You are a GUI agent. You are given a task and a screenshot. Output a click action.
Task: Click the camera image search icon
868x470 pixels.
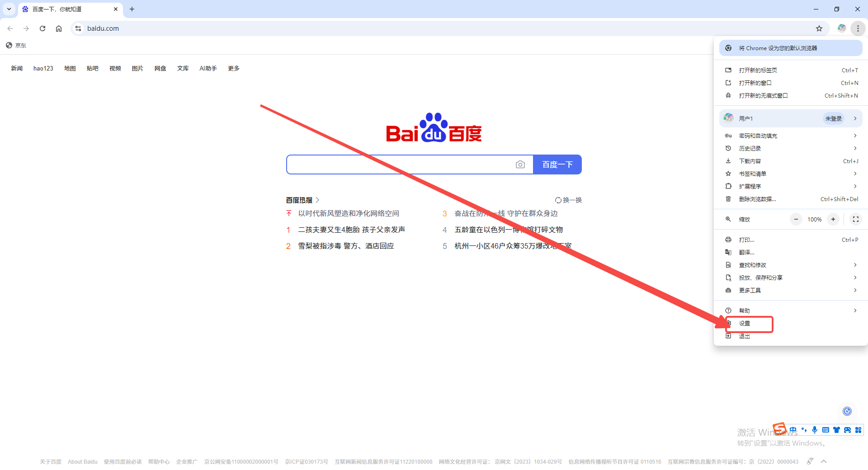[x=520, y=164]
